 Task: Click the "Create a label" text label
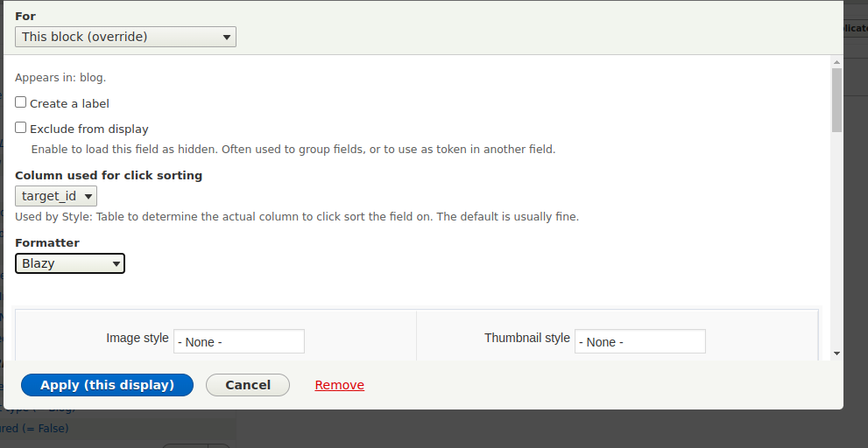point(69,103)
